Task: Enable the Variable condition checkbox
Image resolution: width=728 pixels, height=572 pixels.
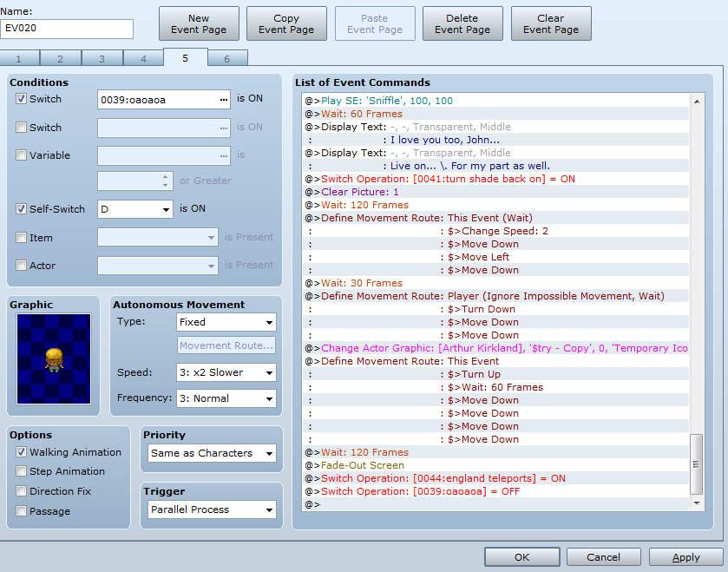Action: [22, 155]
